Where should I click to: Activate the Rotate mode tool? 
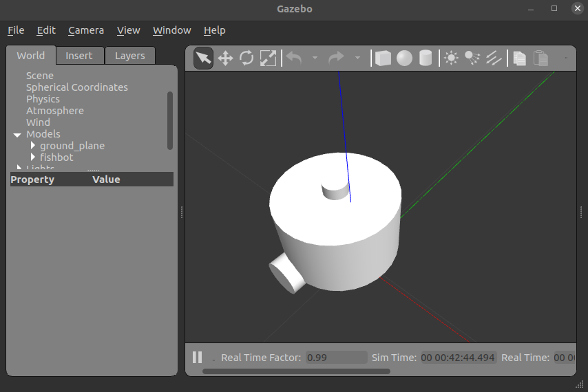[246, 58]
